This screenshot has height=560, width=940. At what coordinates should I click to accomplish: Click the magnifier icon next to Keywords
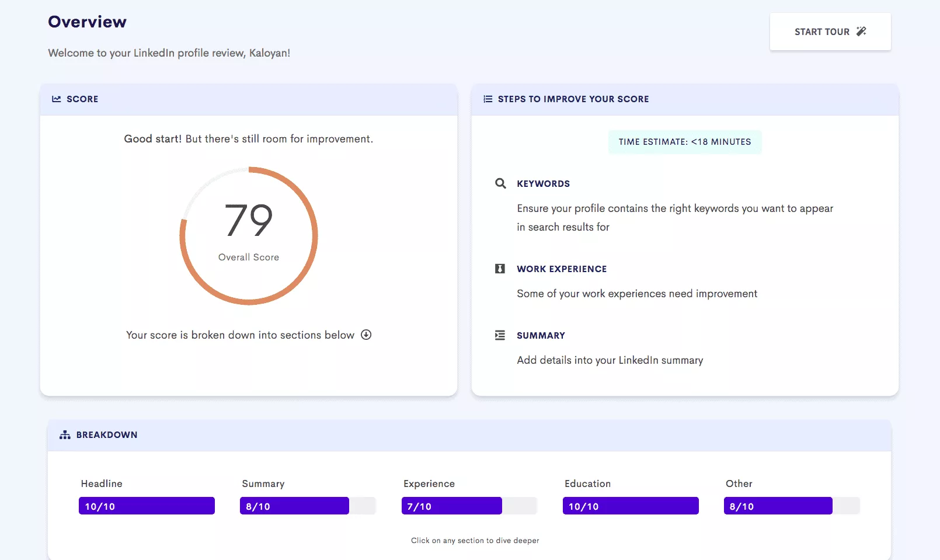500,183
